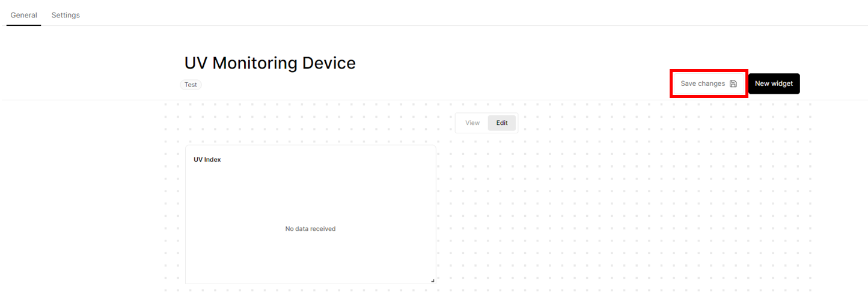Add a New widget

[x=774, y=84]
